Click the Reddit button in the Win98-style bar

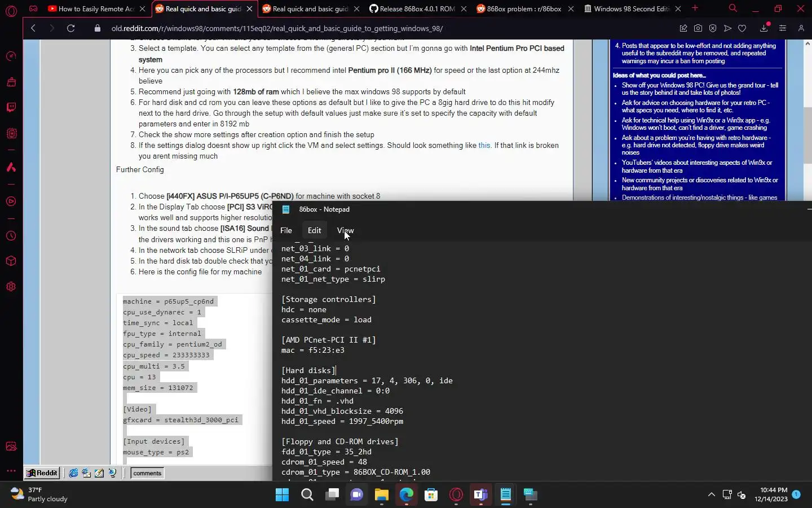(42, 473)
